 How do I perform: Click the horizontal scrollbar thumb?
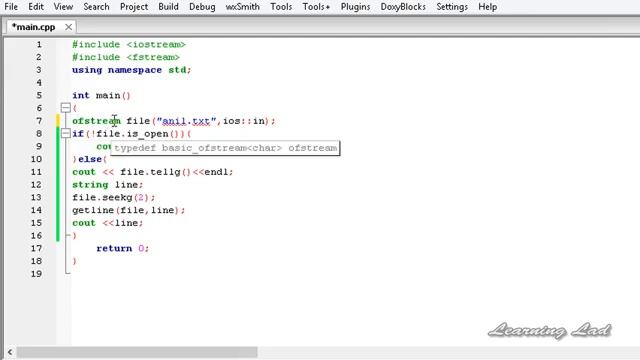click(137, 352)
